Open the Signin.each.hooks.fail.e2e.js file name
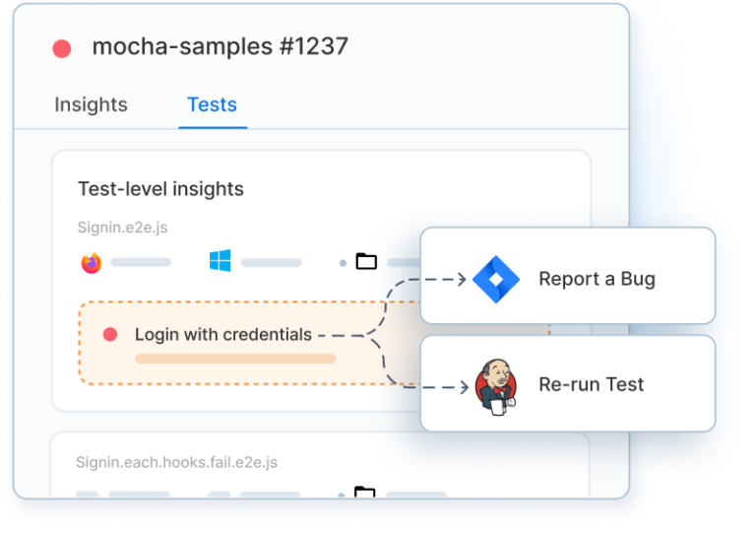The image size is (756, 534). coord(176,462)
